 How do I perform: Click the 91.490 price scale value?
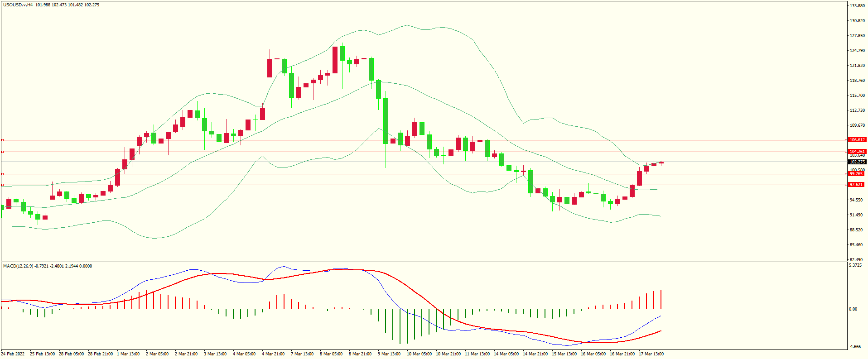coord(856,215)
